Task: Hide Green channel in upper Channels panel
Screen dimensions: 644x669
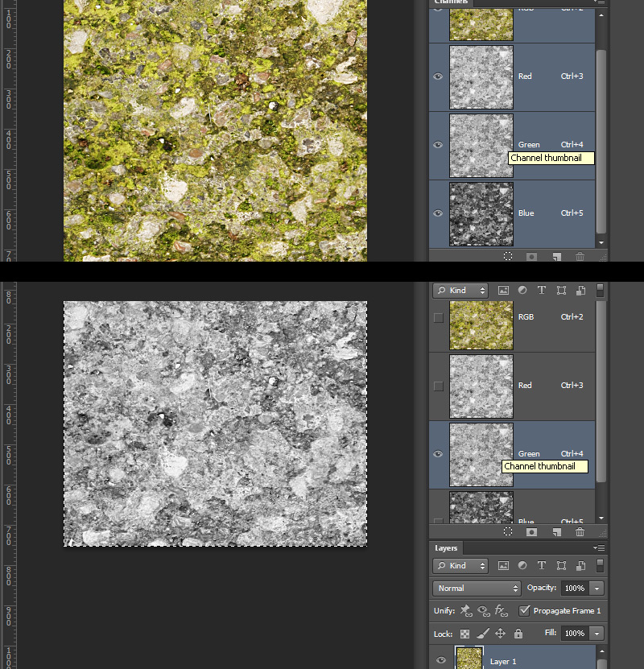Action: [438, 145]
